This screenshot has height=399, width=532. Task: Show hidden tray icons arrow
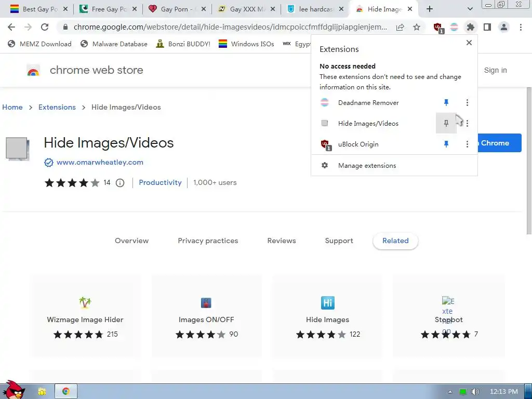click(x=450, y=392)
